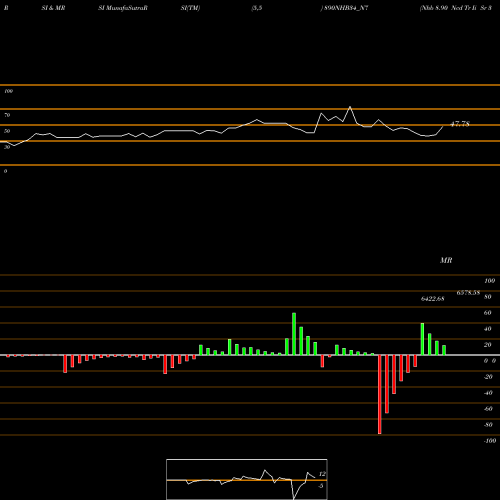The height and width of the screenshot is (500, 500).
Task: Click the '70' level label on RSI axis
Action: pos(7,115)
